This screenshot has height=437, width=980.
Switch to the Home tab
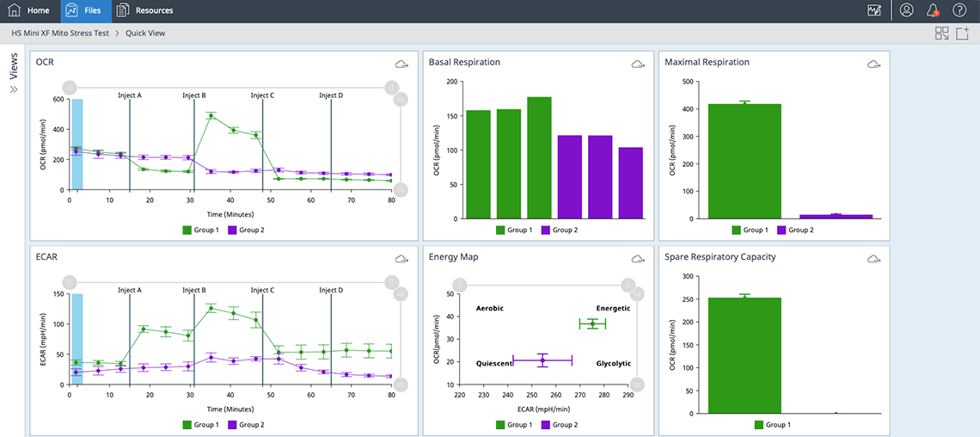coord(29,11)
